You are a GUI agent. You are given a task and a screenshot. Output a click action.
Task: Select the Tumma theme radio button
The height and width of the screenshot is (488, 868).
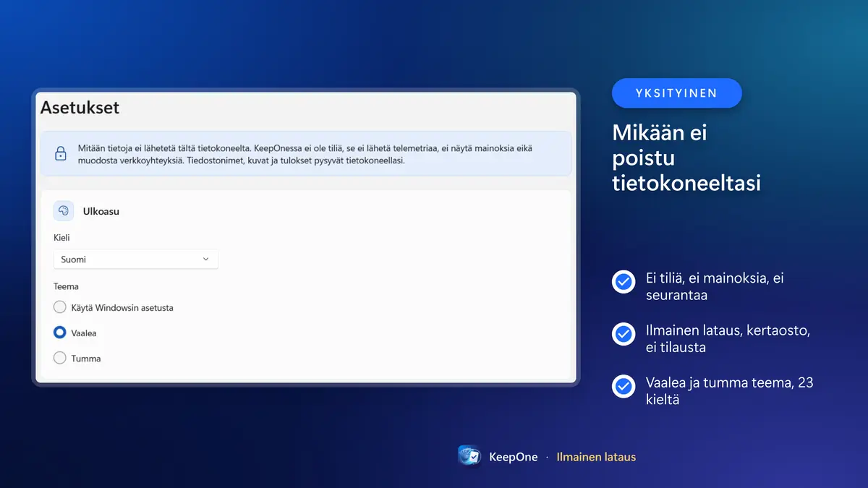click(60, 358)
